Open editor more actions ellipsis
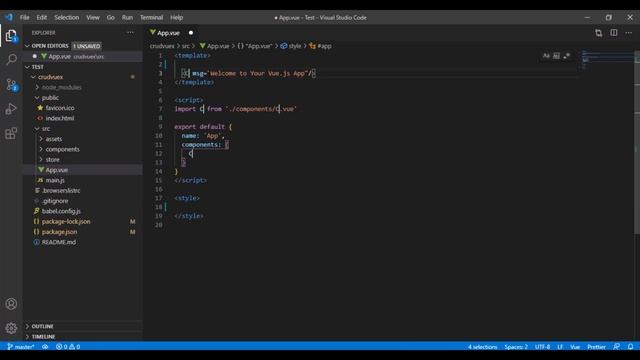This screenshot has width=640, height=360. (629, 33)
